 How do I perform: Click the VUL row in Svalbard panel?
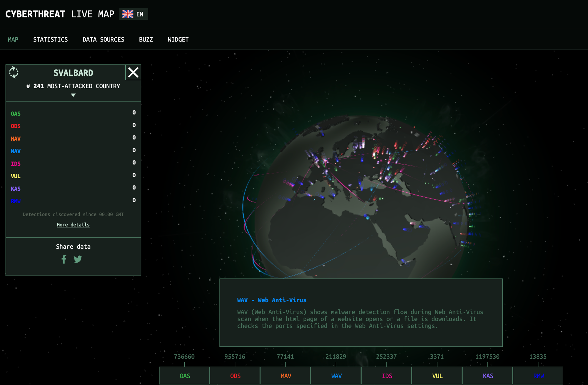tap(73, 176)
